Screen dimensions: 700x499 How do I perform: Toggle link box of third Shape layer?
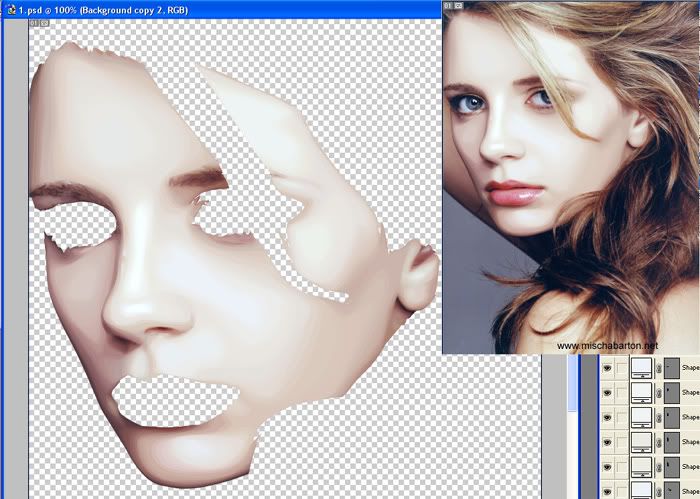pos(621,417)
